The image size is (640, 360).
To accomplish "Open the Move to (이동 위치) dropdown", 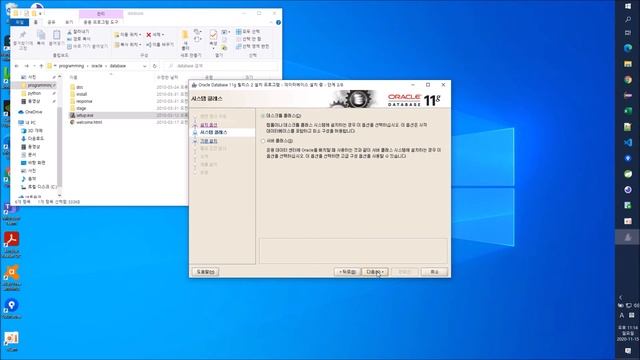I will 128,35.
